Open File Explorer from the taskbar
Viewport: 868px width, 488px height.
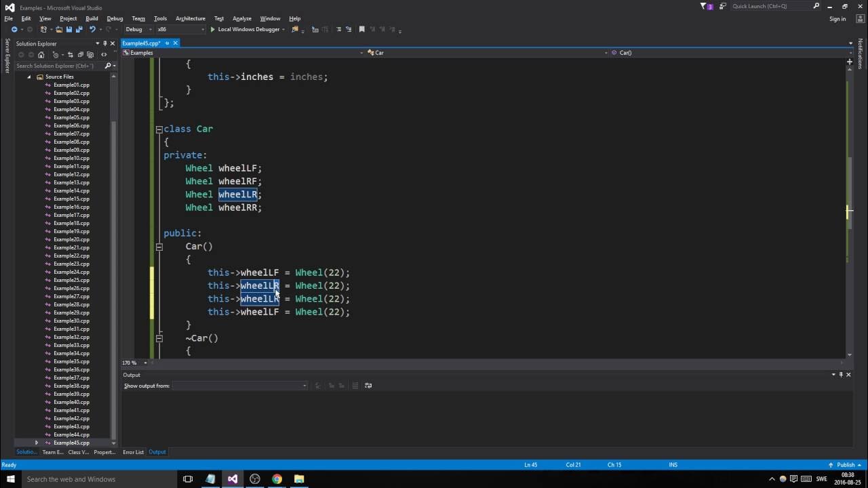click(x=299, y=479)
